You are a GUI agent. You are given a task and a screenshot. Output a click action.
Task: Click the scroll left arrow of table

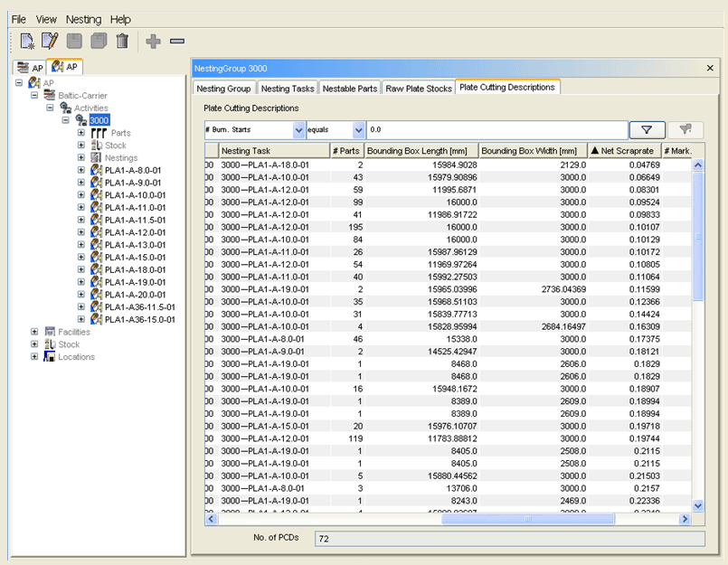pos(212,519)
